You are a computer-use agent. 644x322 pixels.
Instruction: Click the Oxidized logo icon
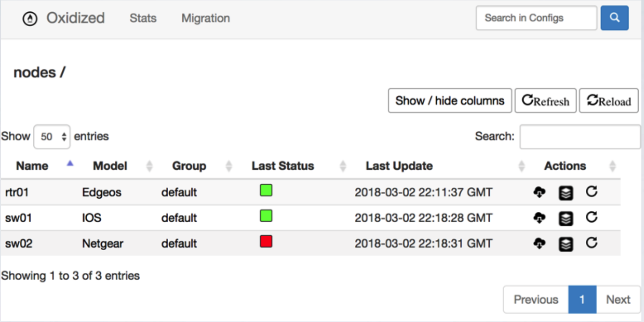(x=30, y=19)
